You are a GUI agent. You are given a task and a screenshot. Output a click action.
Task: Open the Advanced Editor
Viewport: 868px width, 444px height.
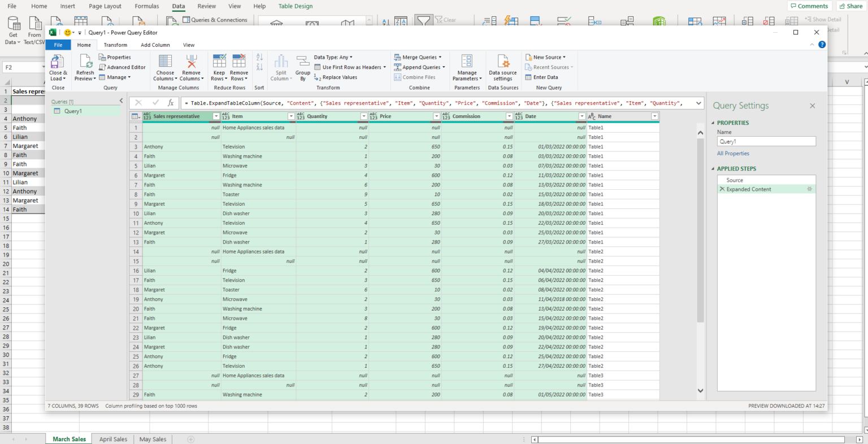pos(122,67)
